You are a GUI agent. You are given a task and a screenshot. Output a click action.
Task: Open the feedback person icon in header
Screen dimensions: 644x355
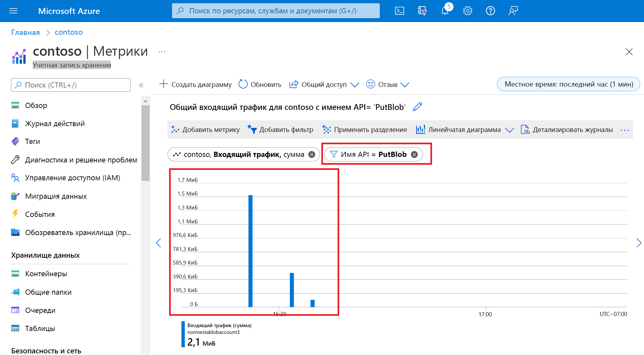click(x=513, y=11)
